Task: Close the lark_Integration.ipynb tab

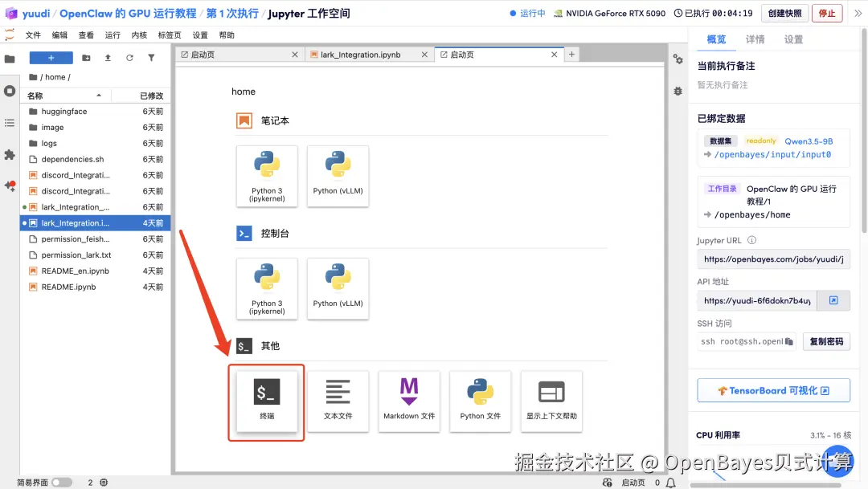Action: pos(424,55)
